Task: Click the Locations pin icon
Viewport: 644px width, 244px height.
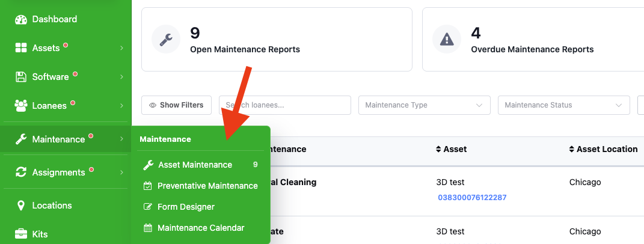Action: [x=21, y=206]
